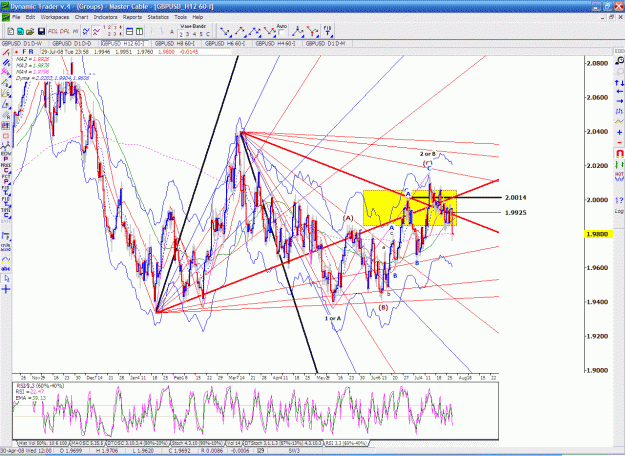Viewport: 625px width, 456px height.
Task: Click the horizontal split window icon
Action: click(130, 31)
